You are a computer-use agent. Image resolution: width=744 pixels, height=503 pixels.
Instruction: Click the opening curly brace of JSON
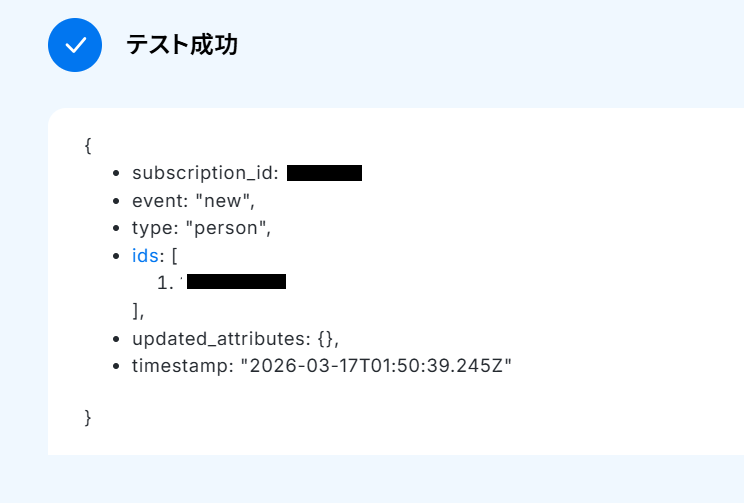(88, 145)
